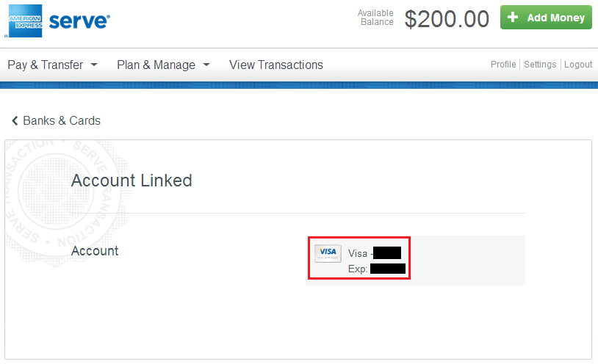This screenshot has height=364, width=598.
Task: Click the Serve wordmark logo
Action: click(79, 21)
